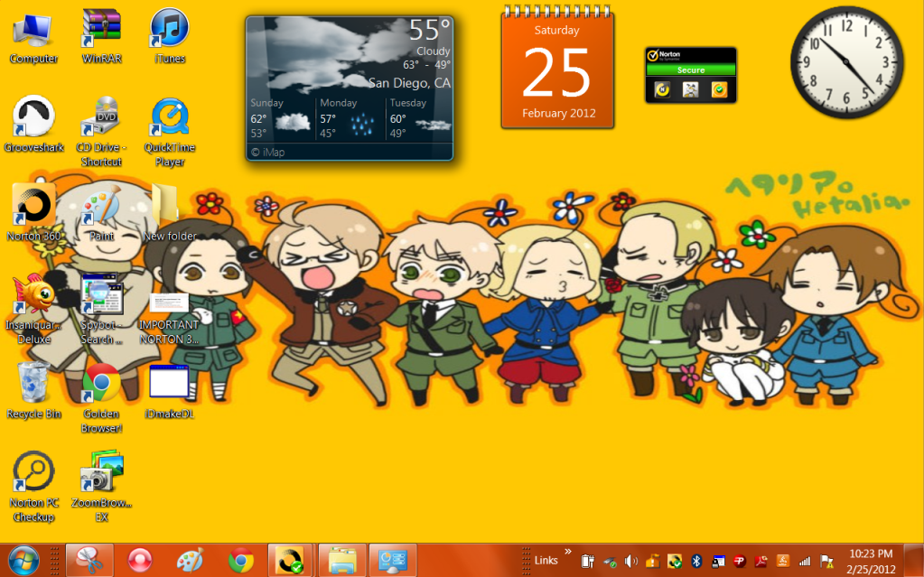Open the Bluetooth tray icon

(x=696, y=561)
